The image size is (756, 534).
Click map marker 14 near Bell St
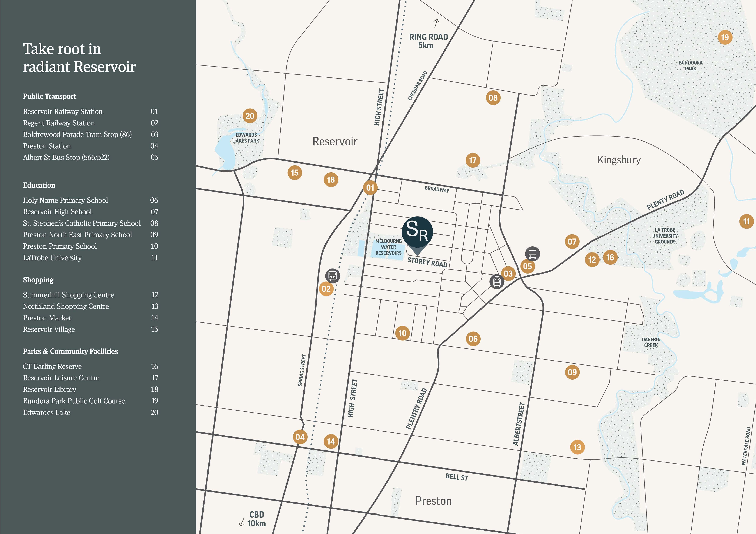(x=331, y=441)
